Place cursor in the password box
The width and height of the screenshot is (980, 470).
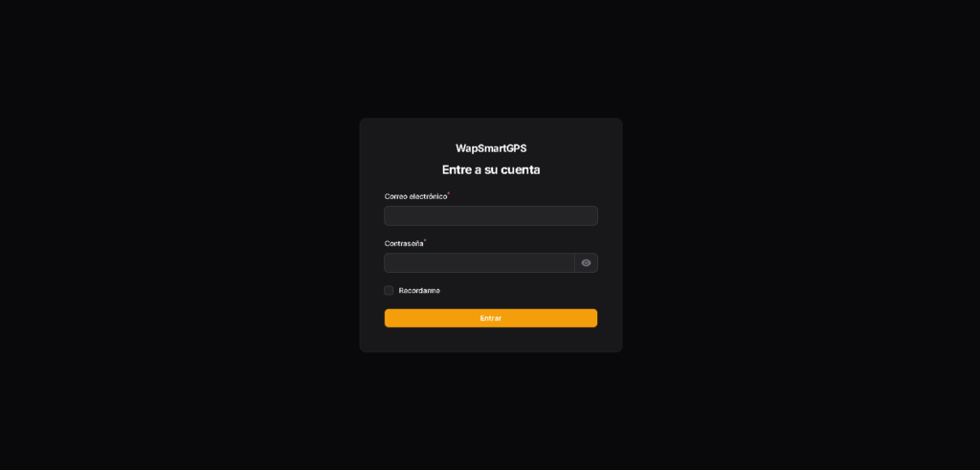[x=479, y=262]
